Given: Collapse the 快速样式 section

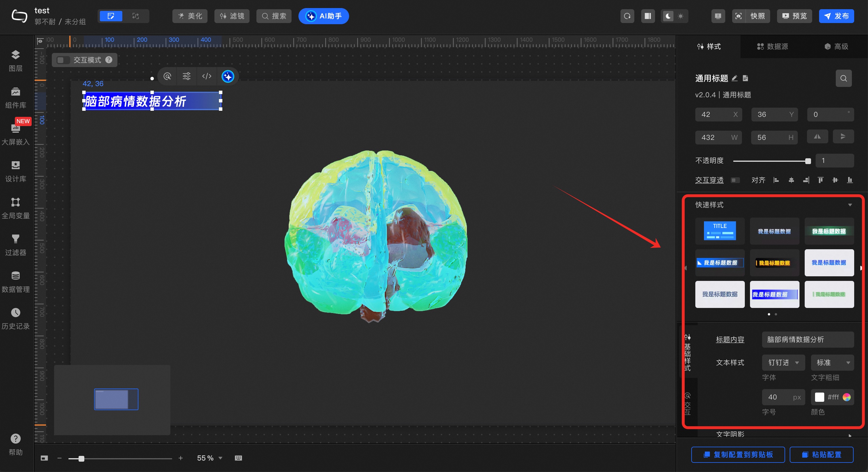Looking at the screenshot, I should pos(850,205).
